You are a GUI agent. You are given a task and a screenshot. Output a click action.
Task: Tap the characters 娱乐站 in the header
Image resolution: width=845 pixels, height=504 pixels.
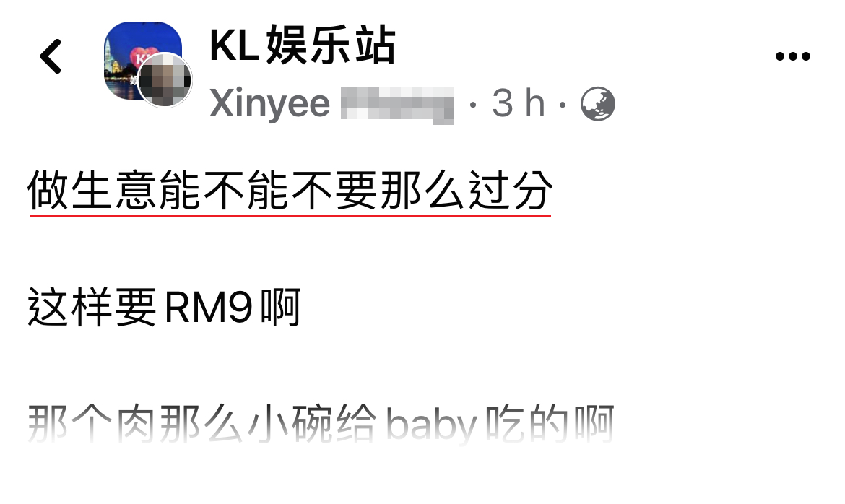tap(331, 45)
